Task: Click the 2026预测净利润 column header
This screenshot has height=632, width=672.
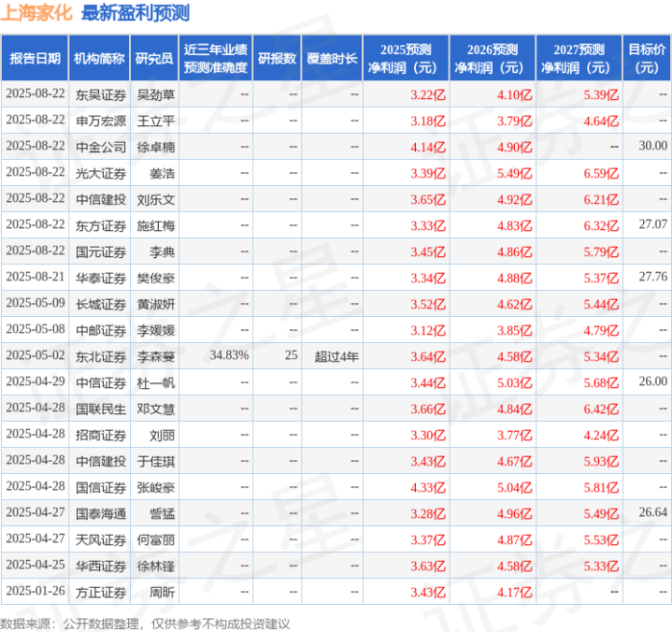Action: [x=493, y=58]
